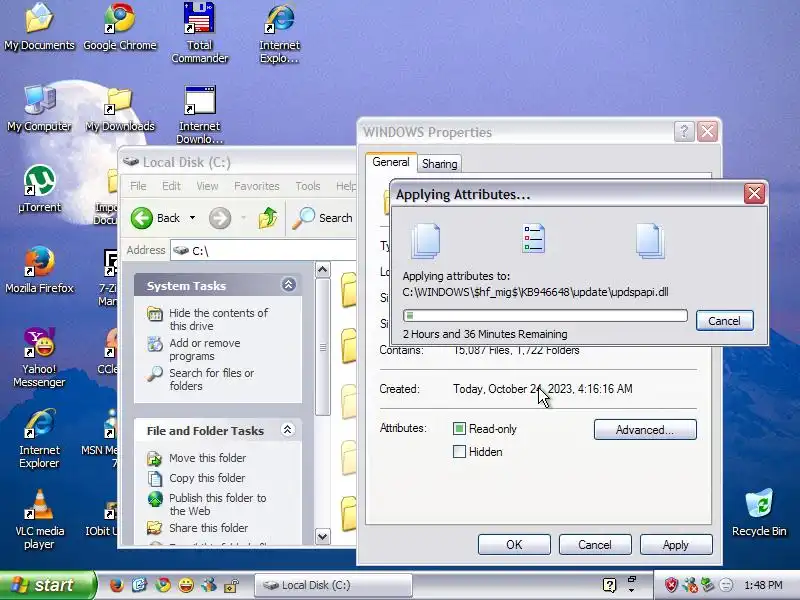Click the help icon on the taskbar

(x=609, y=585)
